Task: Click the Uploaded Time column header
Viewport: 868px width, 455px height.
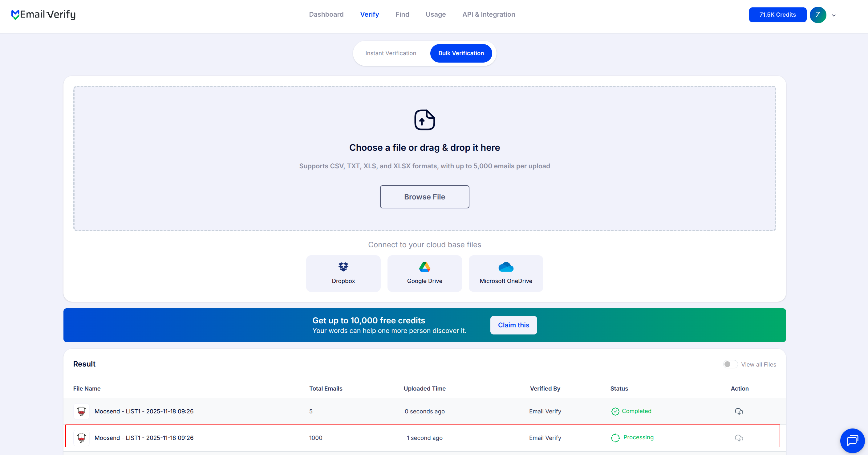Action: [x=424, y=388]
